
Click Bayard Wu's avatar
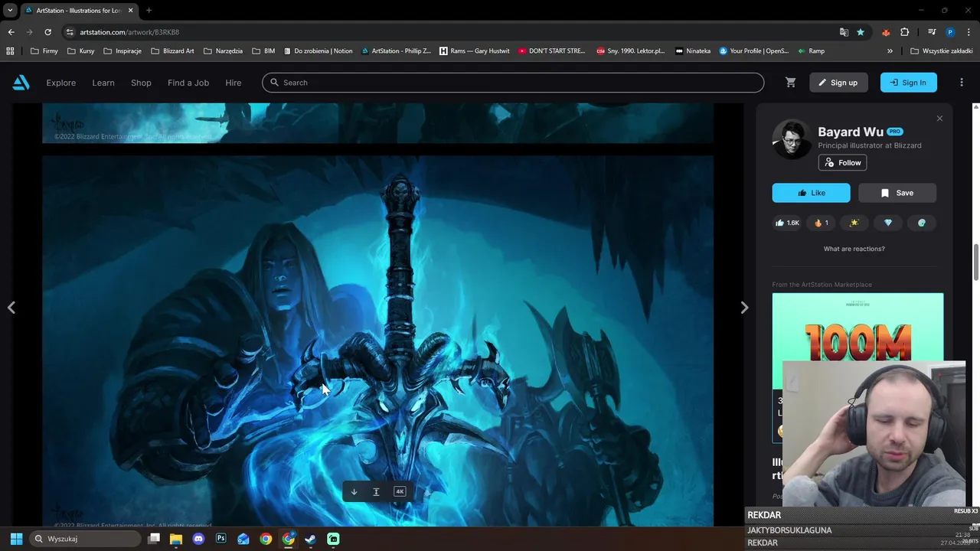click(792, 139)
